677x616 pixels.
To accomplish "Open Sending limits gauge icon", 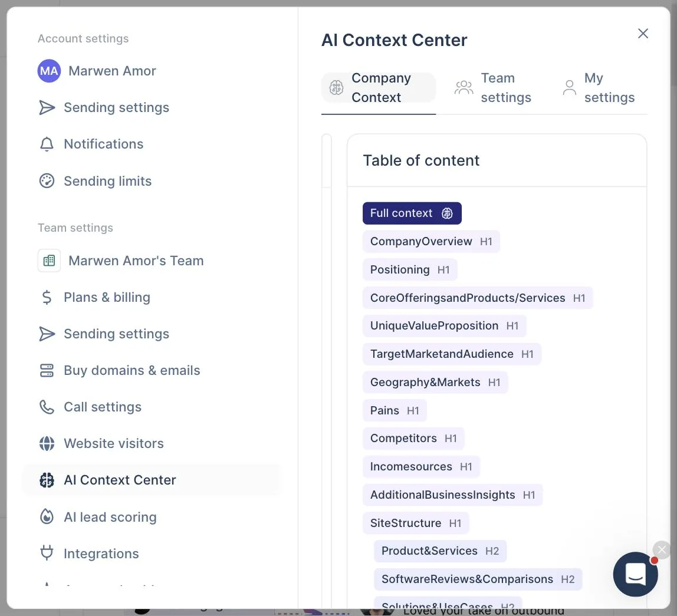I will coord(47,181).
